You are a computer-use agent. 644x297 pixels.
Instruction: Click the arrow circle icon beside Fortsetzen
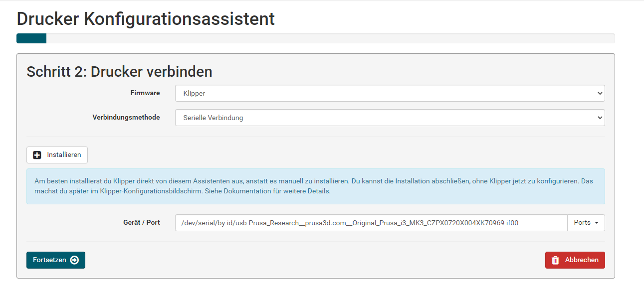[x=74, y=260]
